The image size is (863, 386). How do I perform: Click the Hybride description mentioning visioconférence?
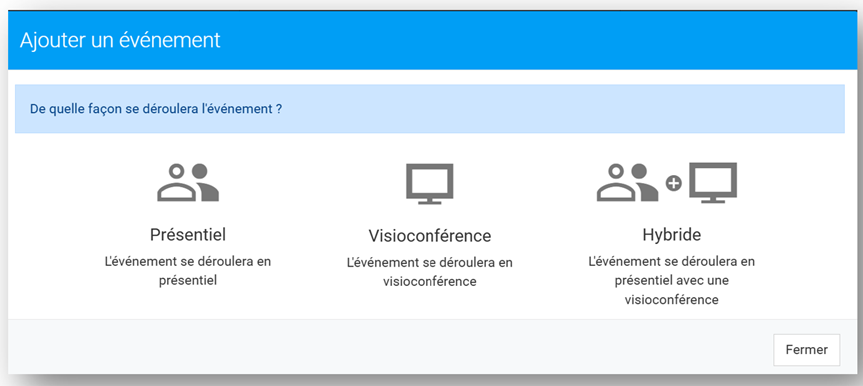pyautogui.click(x=671, y=280)
